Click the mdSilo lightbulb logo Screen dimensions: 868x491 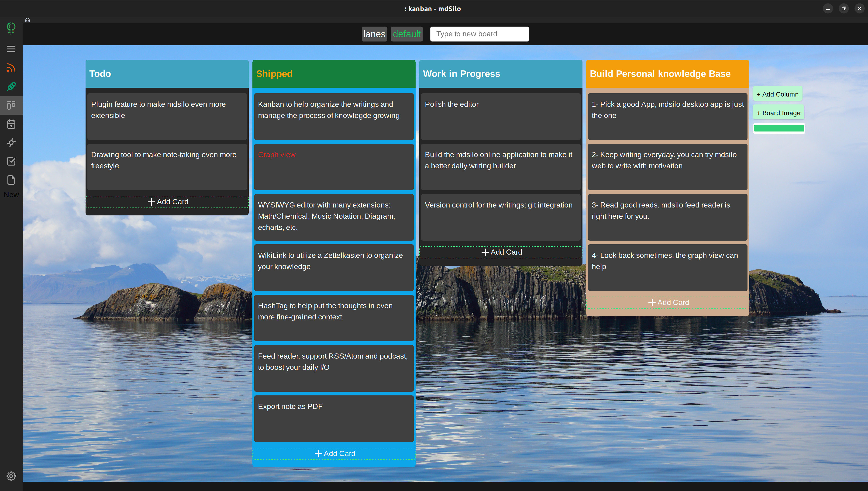[11, 28]
